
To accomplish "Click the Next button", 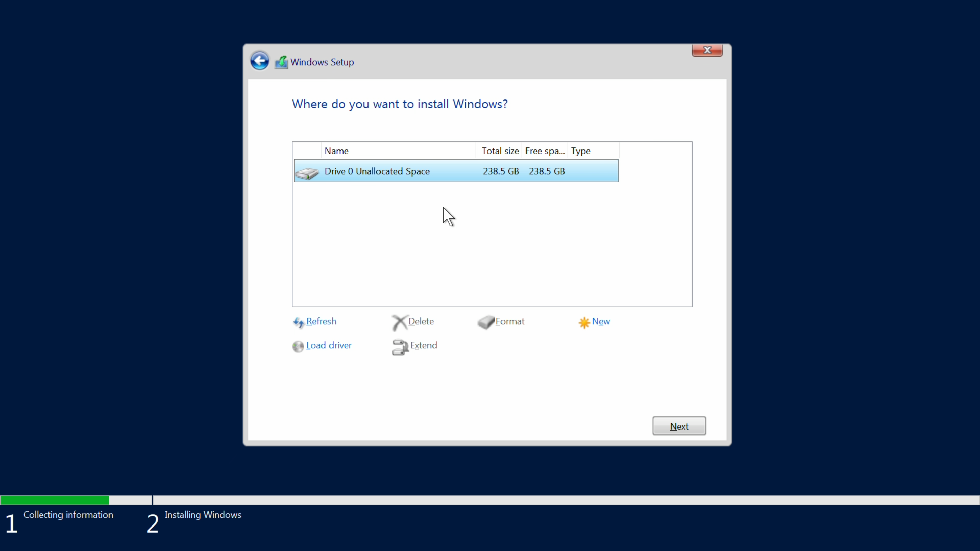I will pyautogui.click(x=679, y=426).
